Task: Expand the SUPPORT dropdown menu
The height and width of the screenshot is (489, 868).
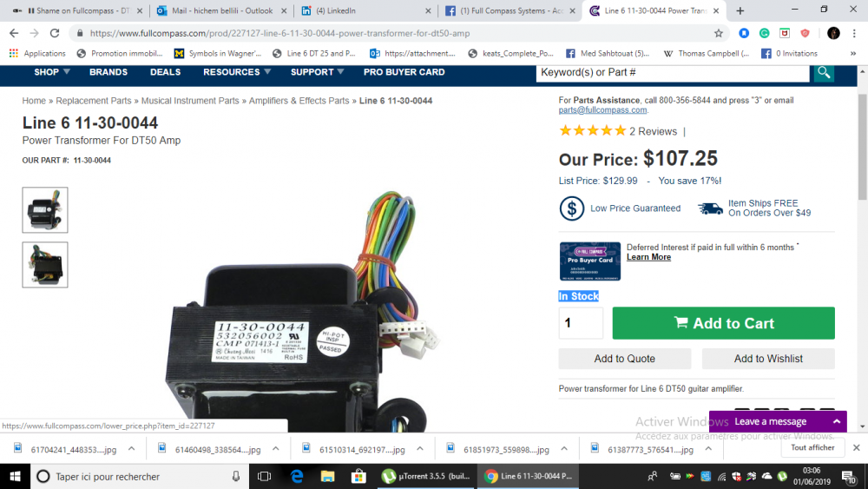Action: pyautogui.click(x=317, y=72)
